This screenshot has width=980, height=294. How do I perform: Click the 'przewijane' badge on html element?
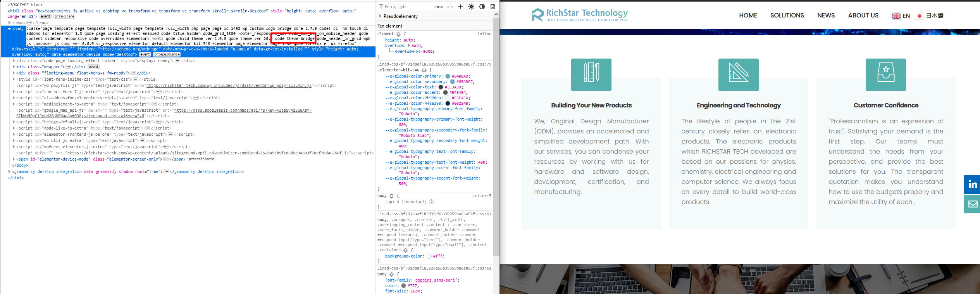click(64, 16)
